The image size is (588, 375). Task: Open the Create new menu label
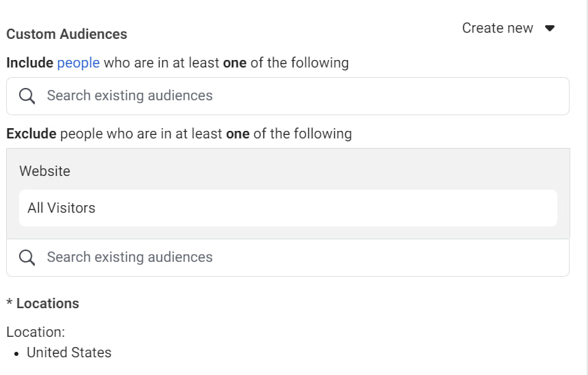(497, 28)
